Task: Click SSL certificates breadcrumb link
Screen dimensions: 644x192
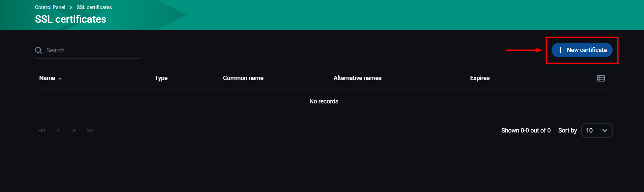Action: [x=94, y=7]
